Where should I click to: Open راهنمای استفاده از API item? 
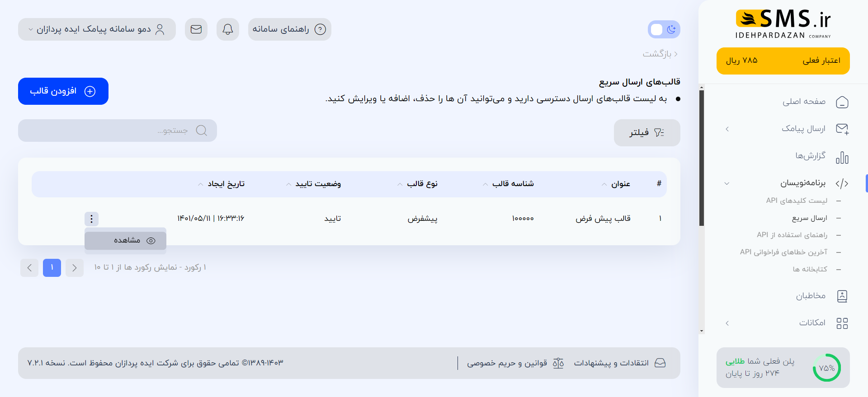pos(792,235)
